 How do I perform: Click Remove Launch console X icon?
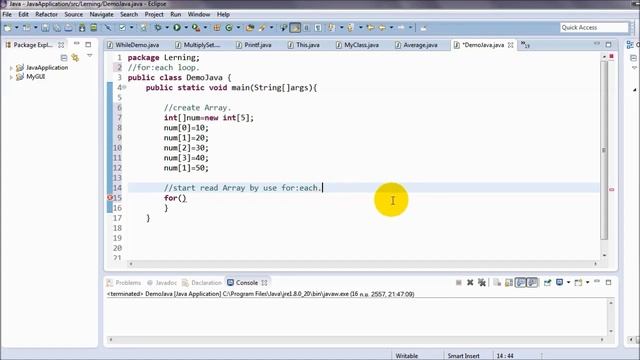(470, 282)
